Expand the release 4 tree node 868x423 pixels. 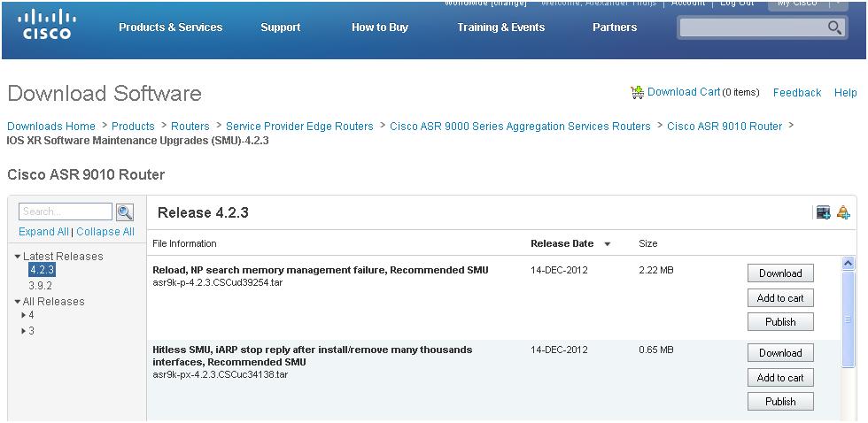point(24,315)
